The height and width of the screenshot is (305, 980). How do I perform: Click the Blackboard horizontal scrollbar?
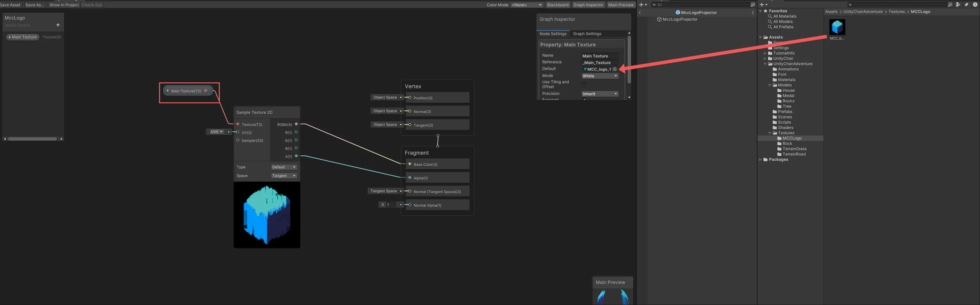click(32, 139)
